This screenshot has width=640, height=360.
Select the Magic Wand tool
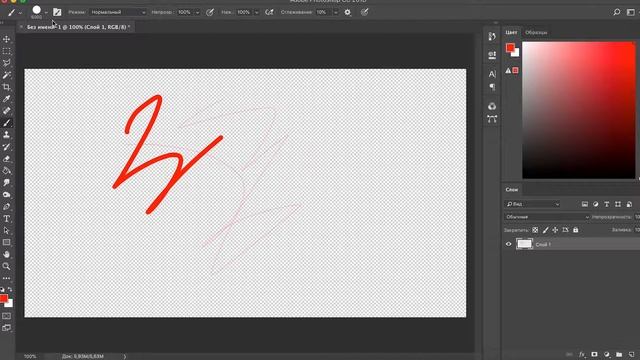7,75
